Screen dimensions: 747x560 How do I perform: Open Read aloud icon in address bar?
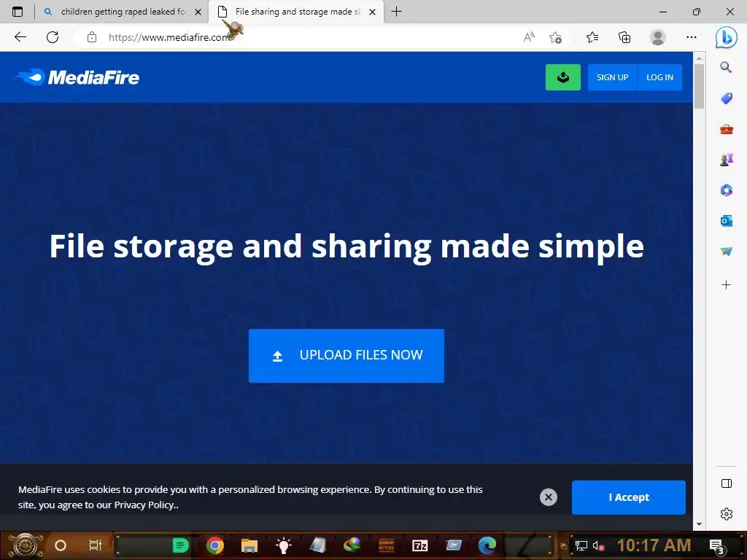click(529, 37)
